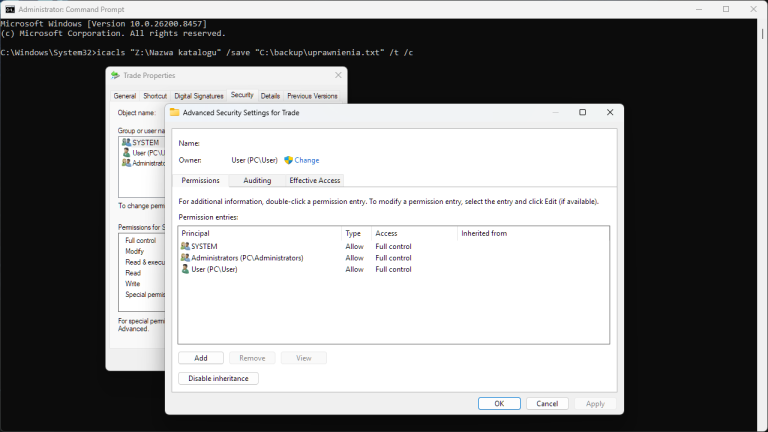Click the Trade Properties title icon
768x432 pixels.
(x=115, y=75)
